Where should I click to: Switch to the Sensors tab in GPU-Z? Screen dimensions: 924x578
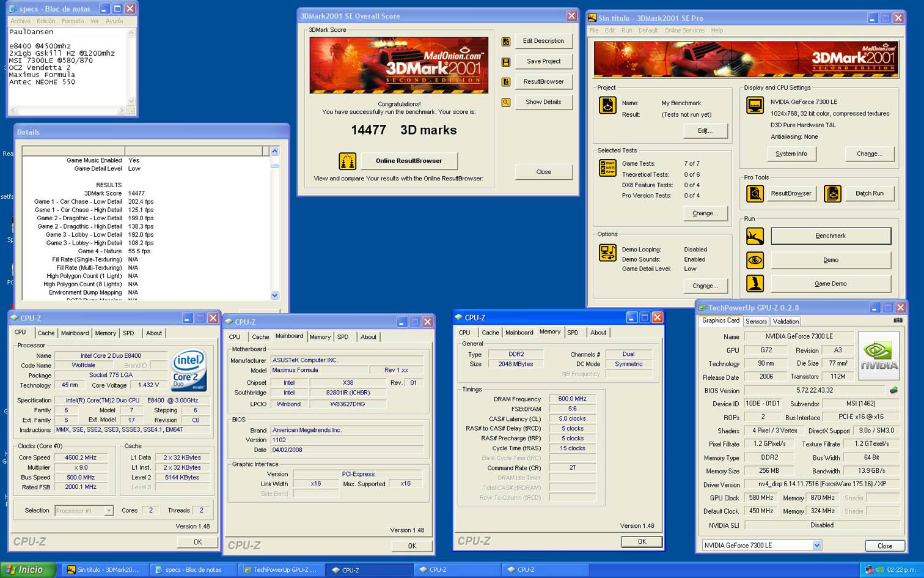(756, 321)
